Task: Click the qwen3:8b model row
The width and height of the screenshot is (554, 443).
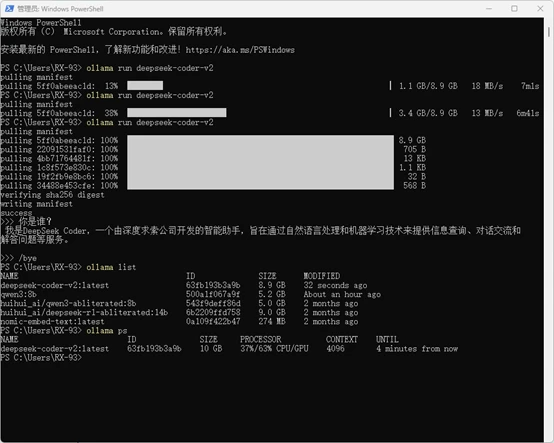Action: (190, 294)
